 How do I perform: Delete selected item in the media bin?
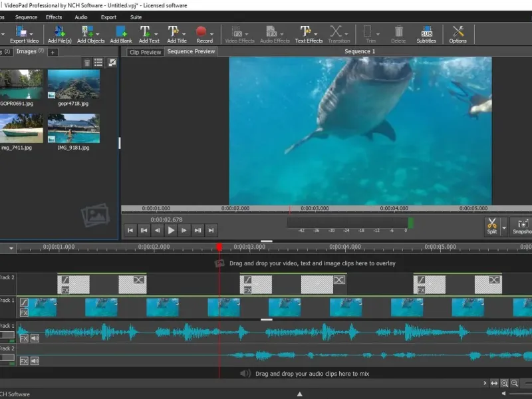pos(87,63)
